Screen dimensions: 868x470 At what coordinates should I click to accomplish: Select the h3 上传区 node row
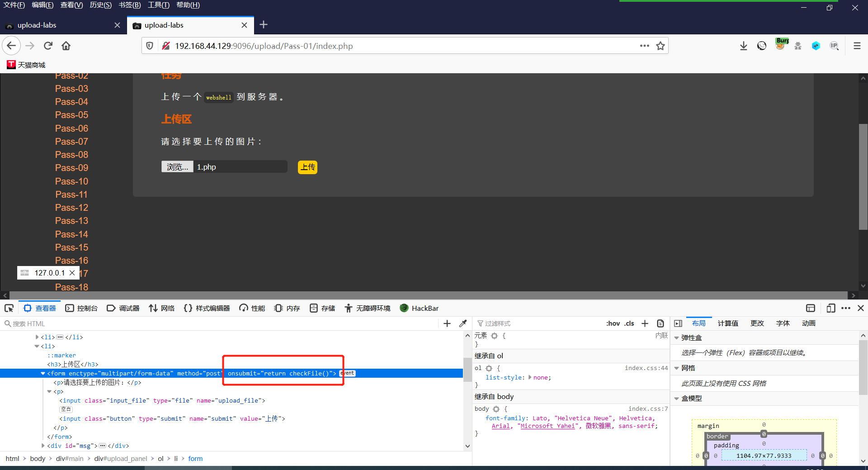pyautogui.click(x=72, y=364)
